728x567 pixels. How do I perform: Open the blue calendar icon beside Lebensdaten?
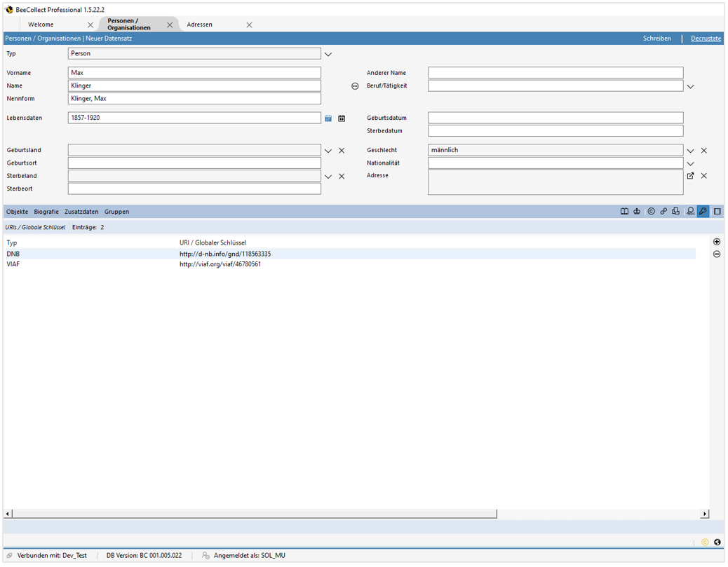click(x=328, y=118)
